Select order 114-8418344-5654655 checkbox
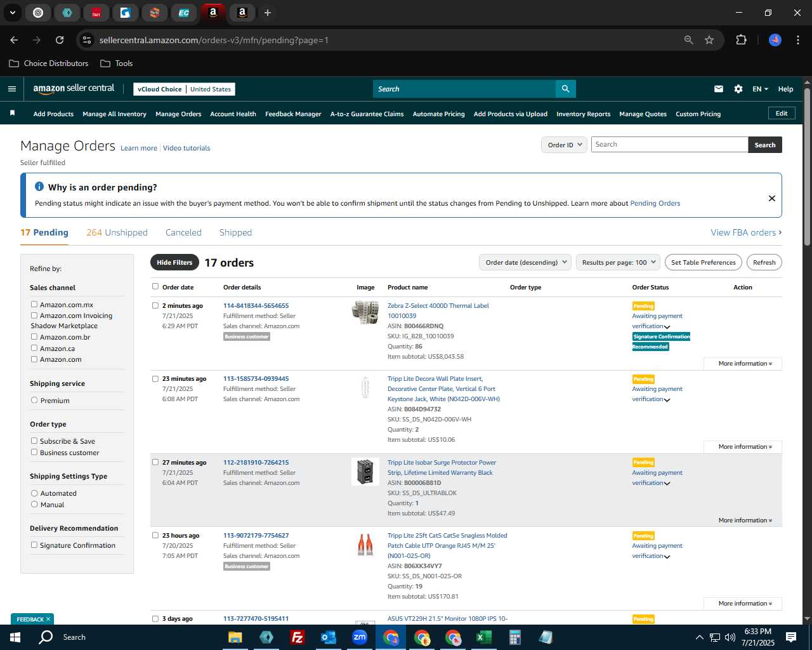The width and height of the screenshot is (812, 650). pyautogui.click(x=155, y=305)
